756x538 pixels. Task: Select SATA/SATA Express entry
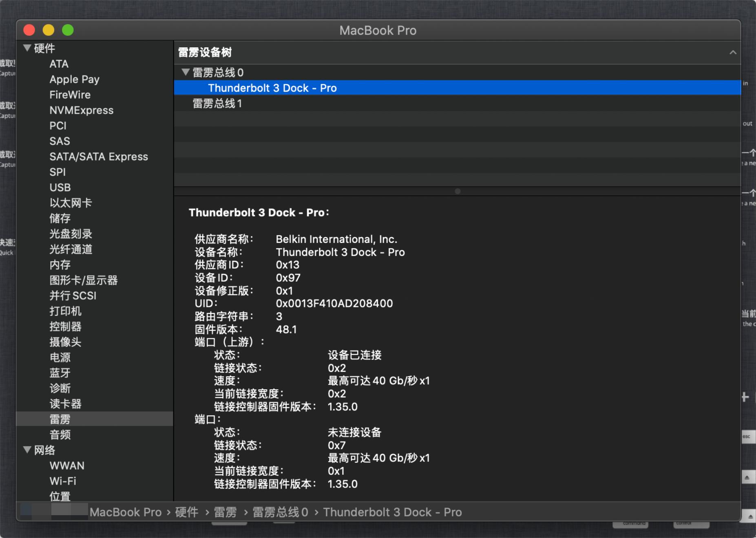[98, 157]
